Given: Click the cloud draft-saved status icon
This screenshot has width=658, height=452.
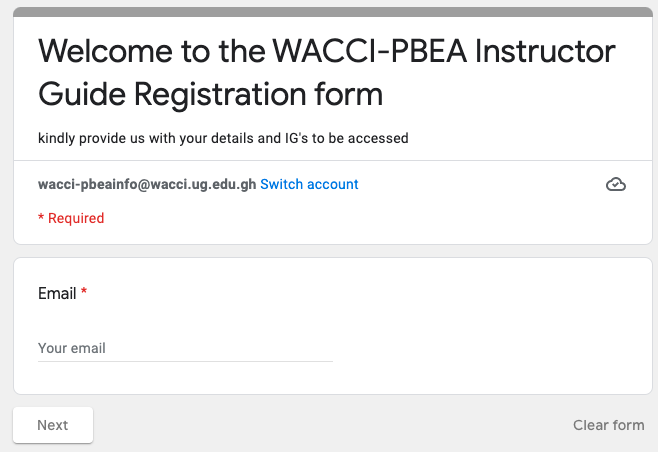Looking at the screenshot, I should (x=616, y=184).
